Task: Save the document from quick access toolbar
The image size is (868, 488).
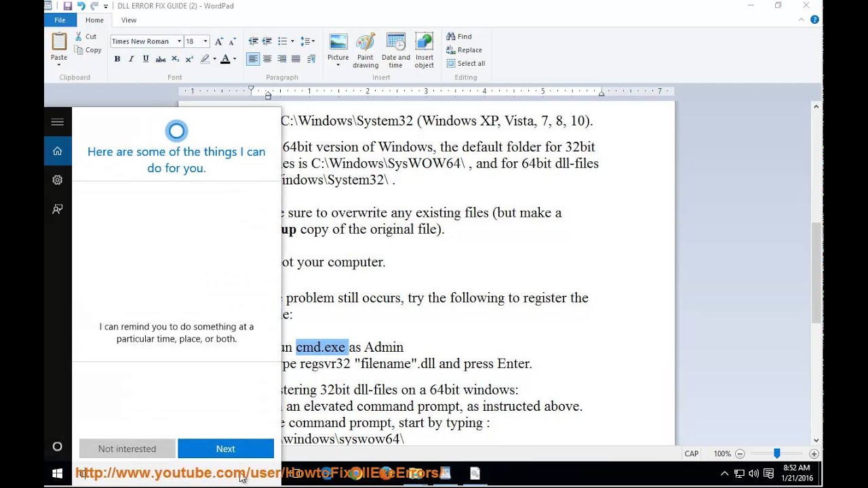Action: click(67, 6)
